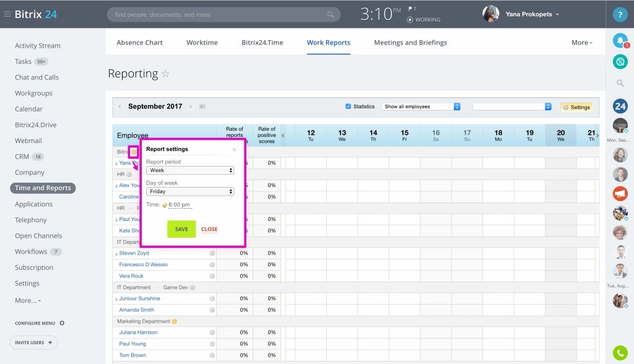Open settings gear for Steven Zoyd

(212, 253)
